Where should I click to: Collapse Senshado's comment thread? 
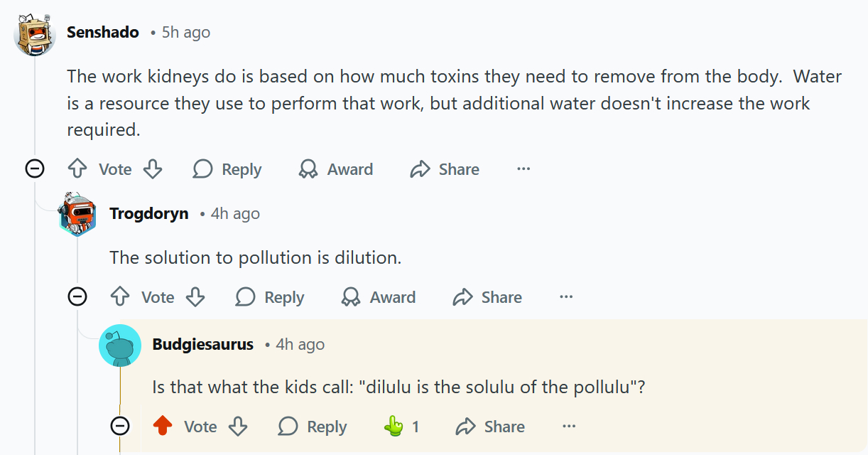click(x=35, y=168)
